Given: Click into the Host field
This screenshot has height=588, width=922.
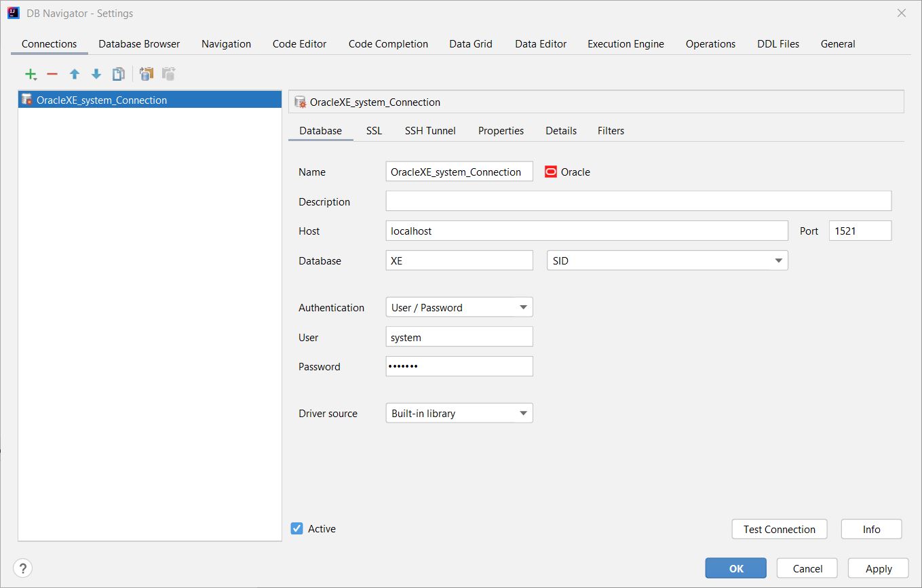Looking at the screenshot, I should [x=586, y=231].
